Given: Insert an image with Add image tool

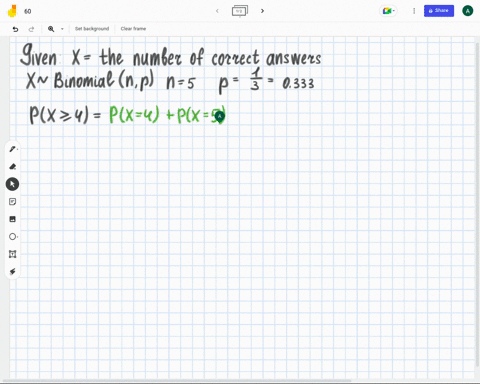Looking at the screenshot, I should click(13, 219).
